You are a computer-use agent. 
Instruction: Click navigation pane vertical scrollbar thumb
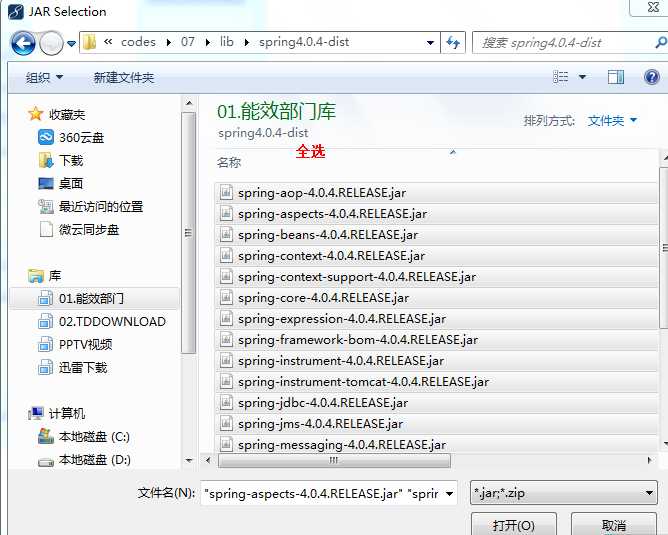tap(188, 233)
